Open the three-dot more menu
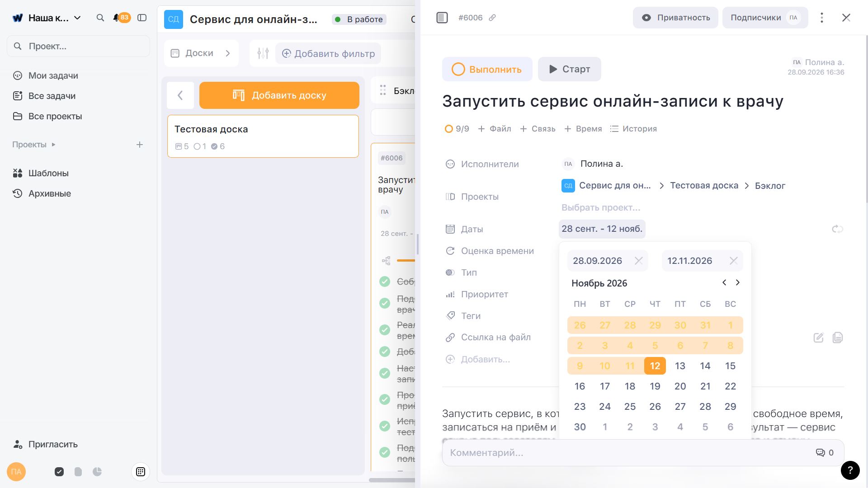Screen dimensions: 868x488 [x=822, y=18]
